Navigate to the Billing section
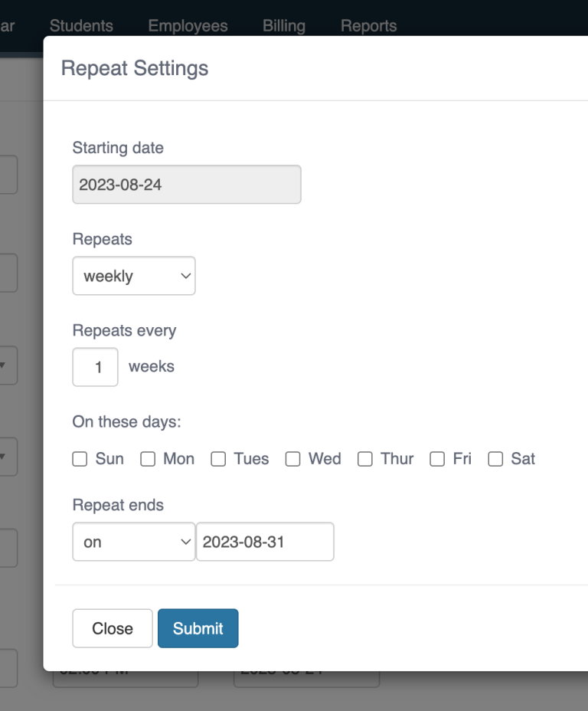Screen dimensions: 588x711 pyautogui.click(x=283, y=25)
